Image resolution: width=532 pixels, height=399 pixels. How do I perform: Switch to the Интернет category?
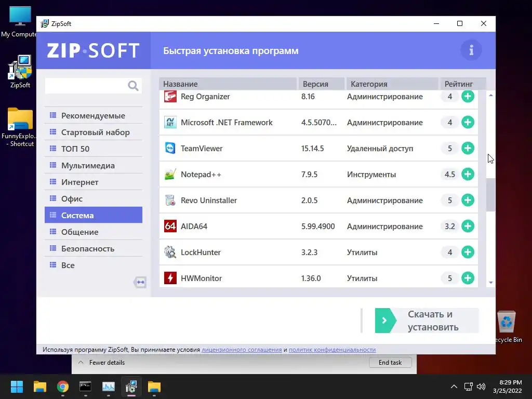point(94,182)
